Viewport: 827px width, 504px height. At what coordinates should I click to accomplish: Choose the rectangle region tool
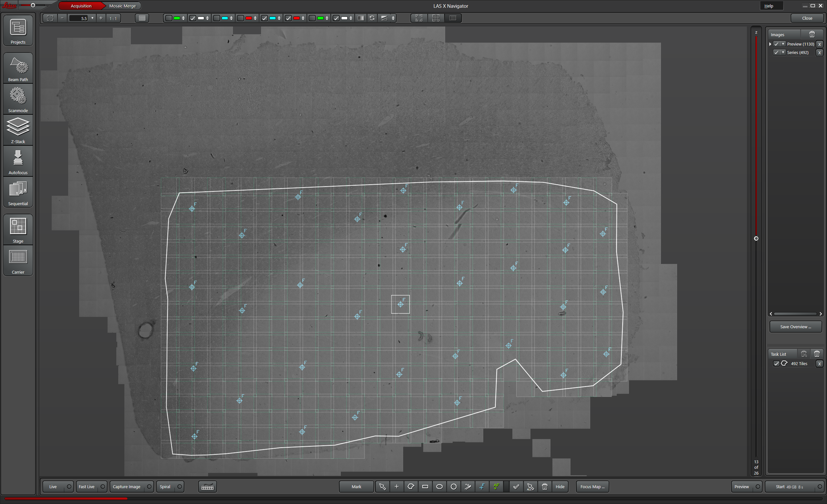(x=425, y=487)
